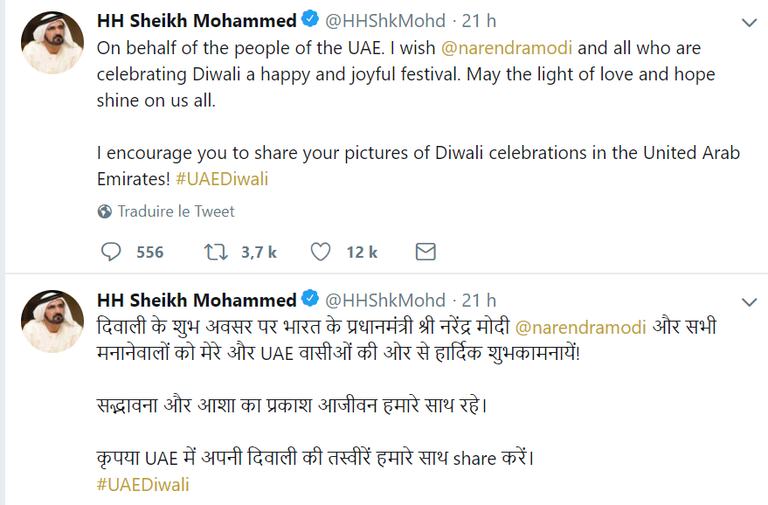Retweet the English Diwali tweet
768x505 pixels.
click(x=215, y=252)
